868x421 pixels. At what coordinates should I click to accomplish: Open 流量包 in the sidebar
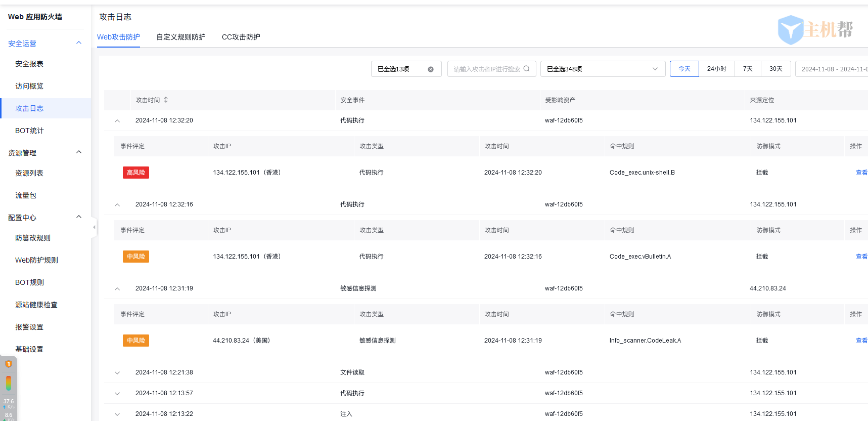(26, 195)
